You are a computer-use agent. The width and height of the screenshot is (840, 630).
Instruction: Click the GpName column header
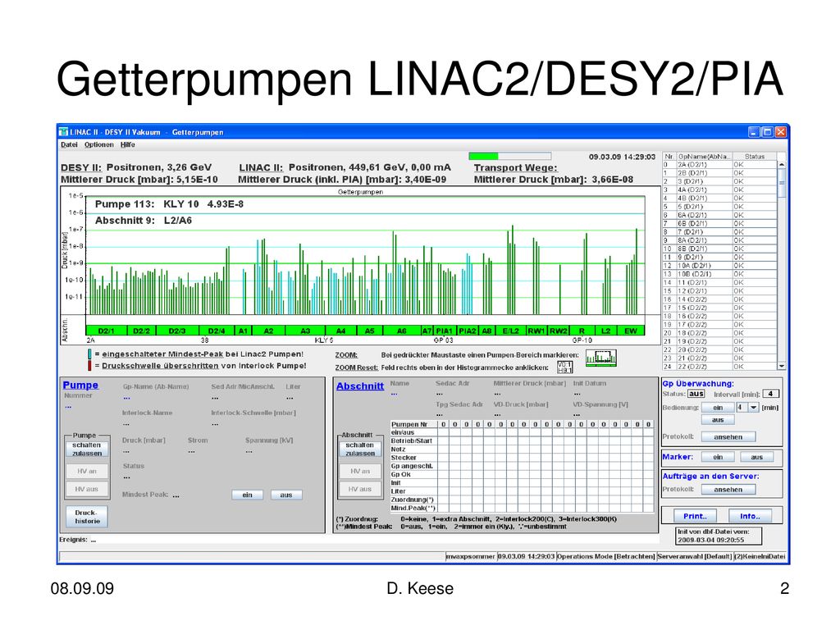704,157
